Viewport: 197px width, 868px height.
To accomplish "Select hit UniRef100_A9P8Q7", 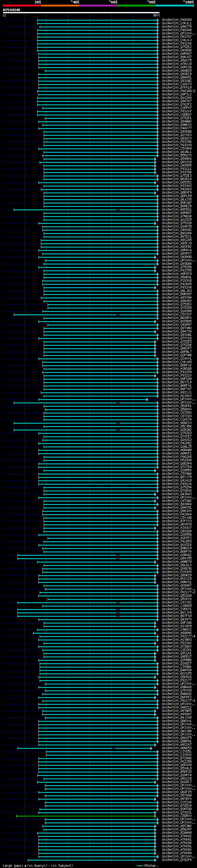I will pyautogui.click(x=177, y=54).
